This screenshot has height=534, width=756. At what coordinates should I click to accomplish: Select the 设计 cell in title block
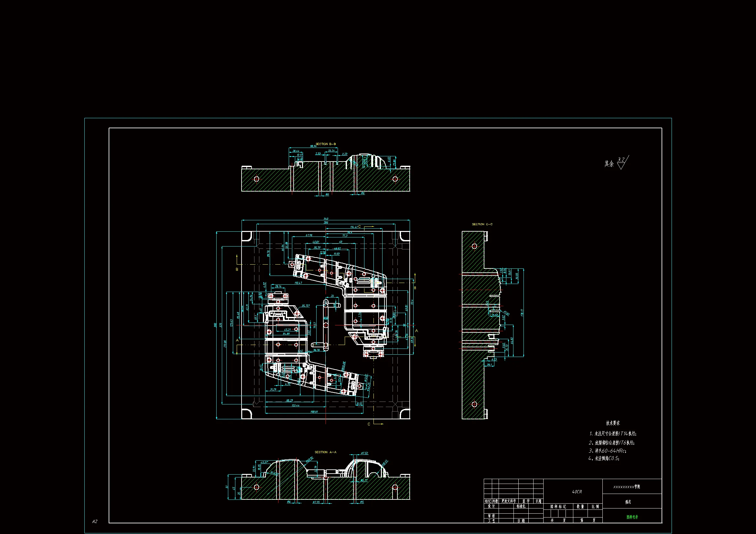tap(491, 506)
